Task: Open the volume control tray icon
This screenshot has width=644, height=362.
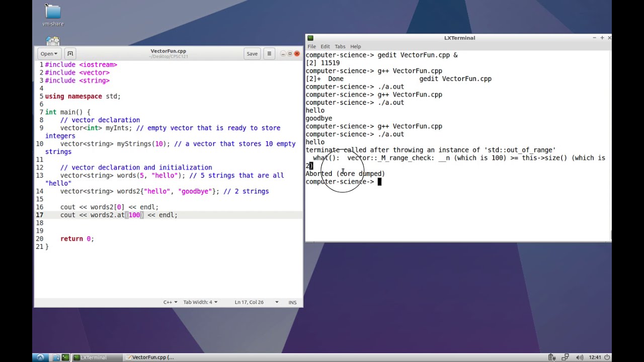Action: tap(580, 357)
